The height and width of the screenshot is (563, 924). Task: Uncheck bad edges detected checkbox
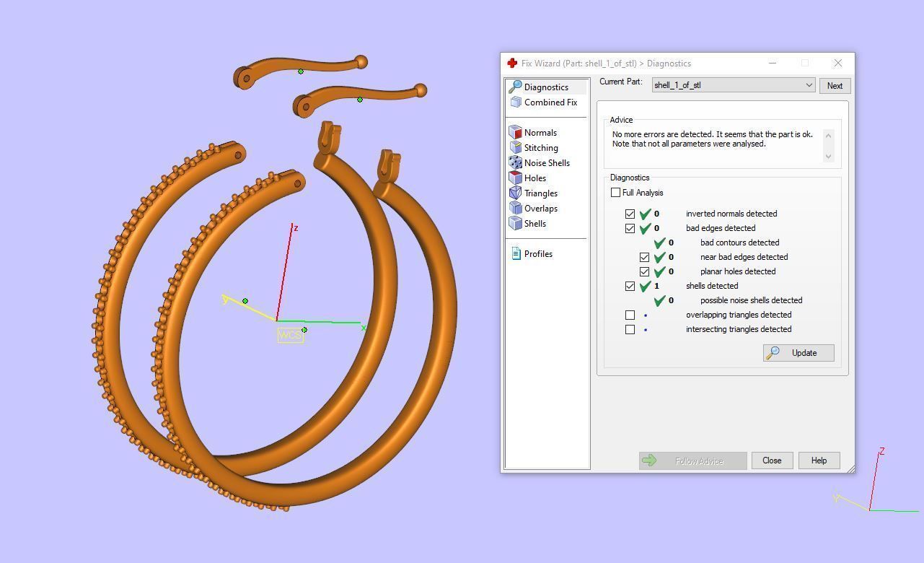coord(630,228)
